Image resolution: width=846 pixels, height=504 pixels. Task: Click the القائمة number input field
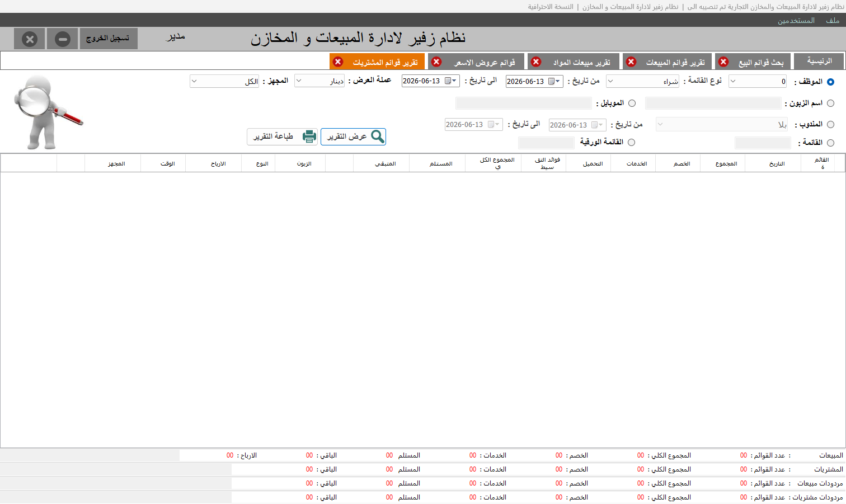pyautogui.click(x=763, y=143)
